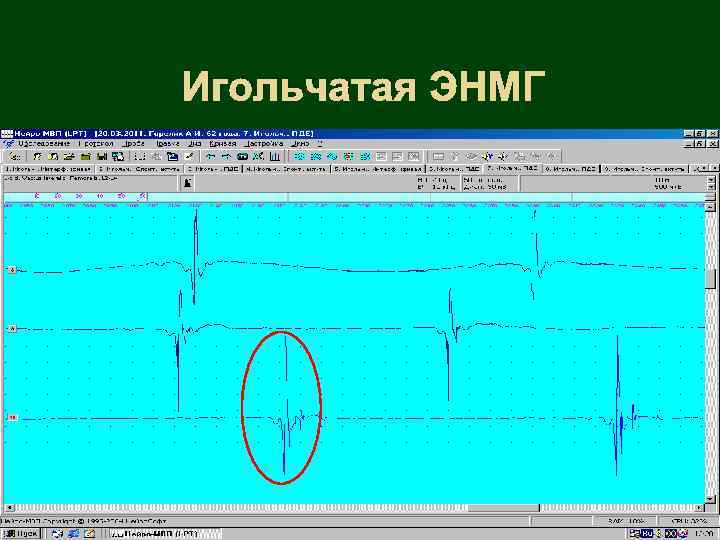
Task: Open the upper dropdown in sweep panel
Action: (711, 180)
